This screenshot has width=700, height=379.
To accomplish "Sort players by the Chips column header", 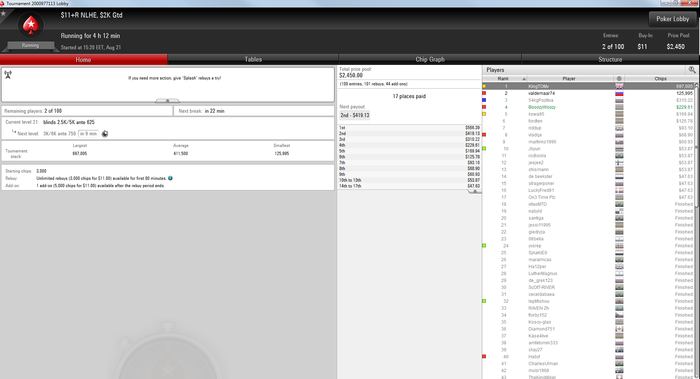I will click(x=660, y=79).
